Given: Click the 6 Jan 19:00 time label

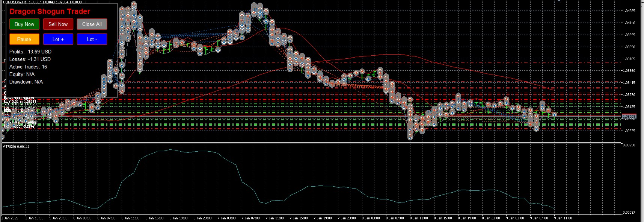Looking at the screenshot, I should click(x=179, y=218).
